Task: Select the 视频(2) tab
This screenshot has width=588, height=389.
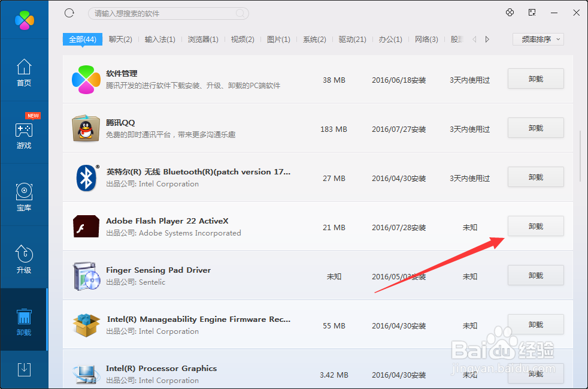Action: [243, 39]
